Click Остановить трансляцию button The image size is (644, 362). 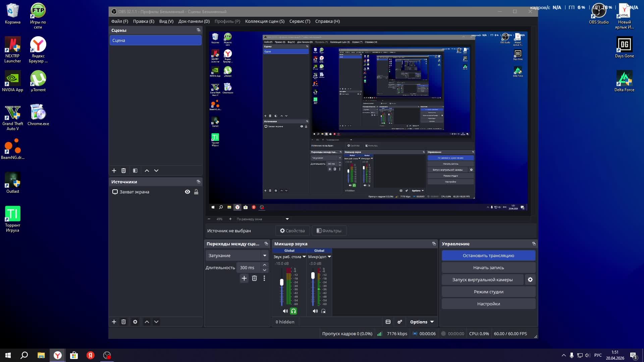coord(488,255)
